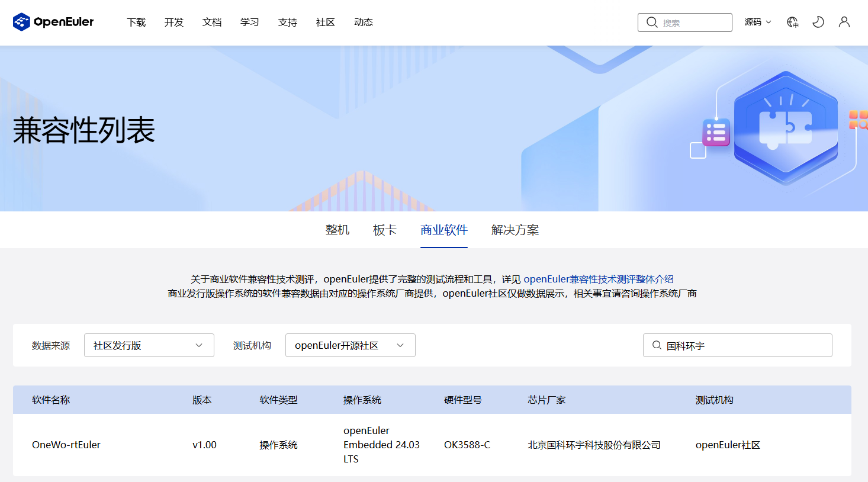The height and width of the screenshot is (482, 868).
Task: Click the 兼容性列表 page heading
Action: (84, 130)
